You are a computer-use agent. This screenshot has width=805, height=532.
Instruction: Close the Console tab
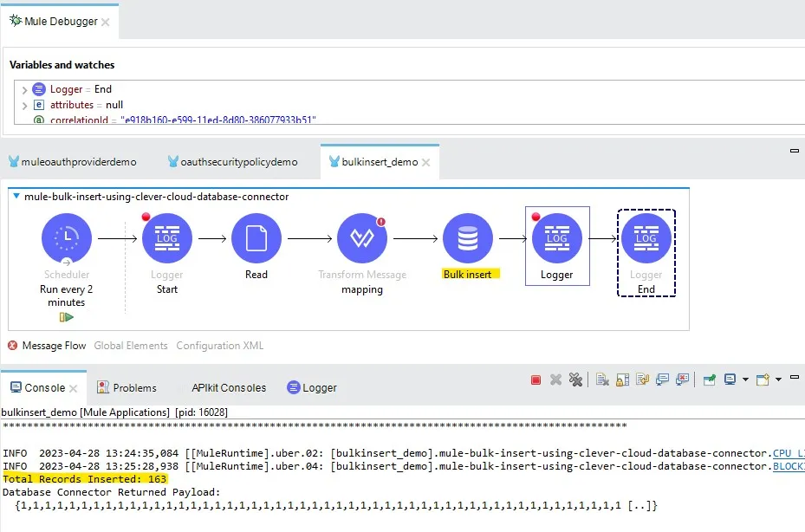tap(74, 389)
